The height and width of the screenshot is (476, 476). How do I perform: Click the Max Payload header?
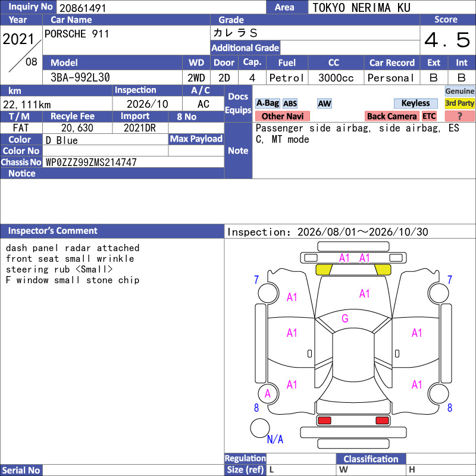click(196, 139)
